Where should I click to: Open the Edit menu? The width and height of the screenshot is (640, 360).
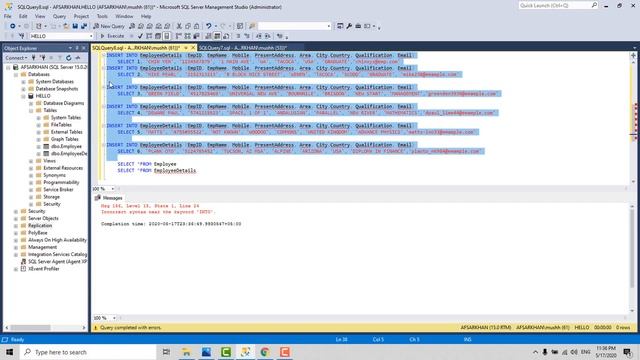[x=23, y=16]
